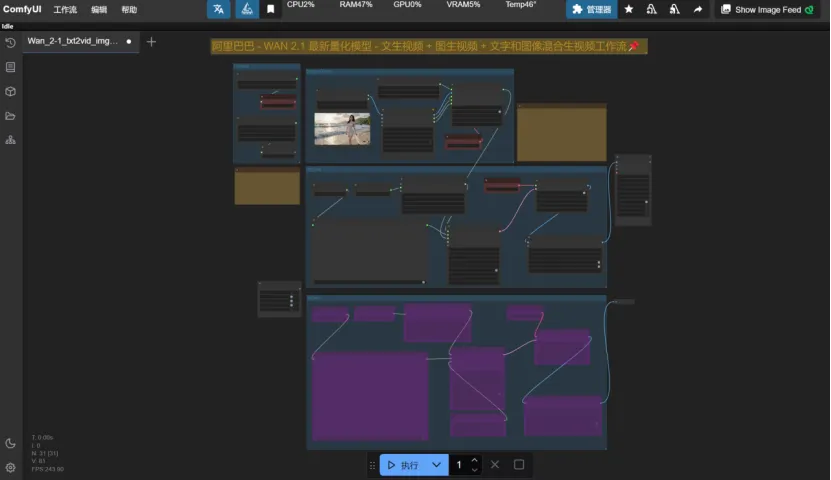
Task: Click the Idle status label
Action: [x=7, y=26]
